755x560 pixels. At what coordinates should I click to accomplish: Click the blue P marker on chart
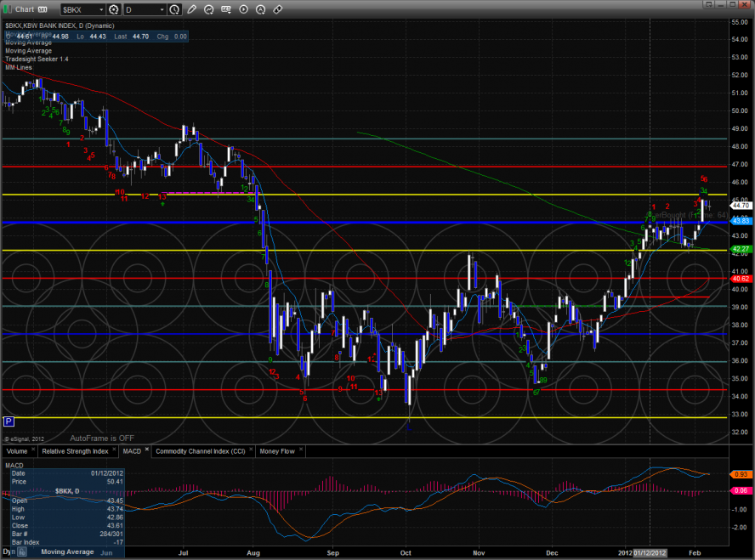point(9,422)
